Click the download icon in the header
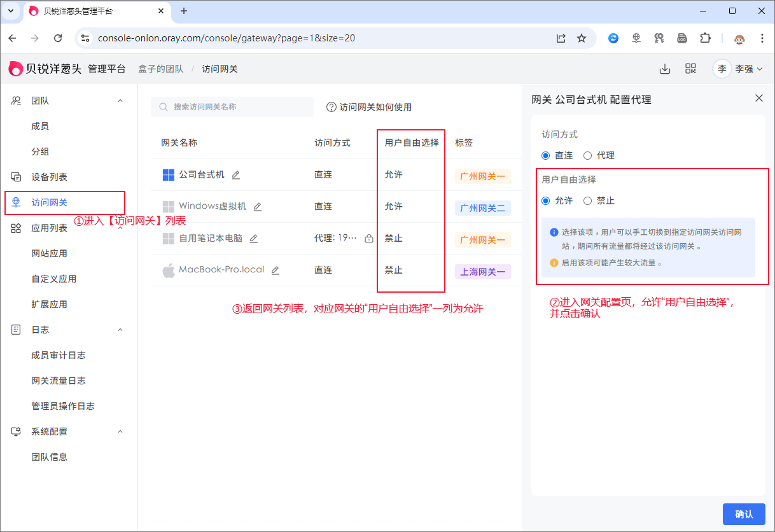Screen dimensions: 775x532 [665, 69]
